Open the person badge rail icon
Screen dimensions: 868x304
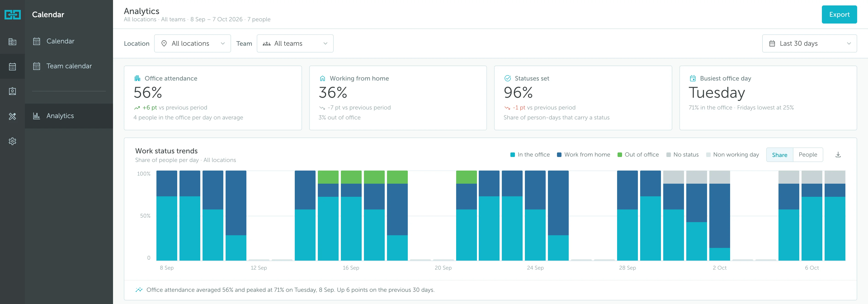tap(12, 91)
